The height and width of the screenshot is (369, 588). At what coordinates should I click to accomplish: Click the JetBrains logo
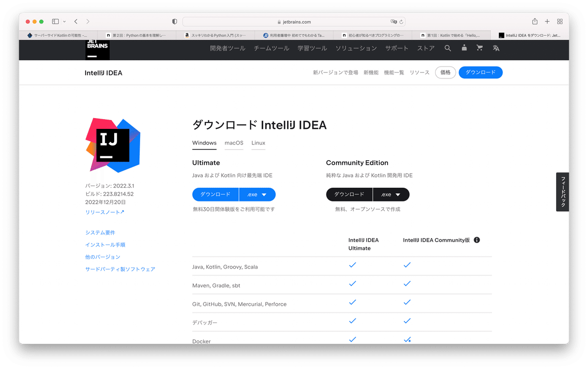click(98, 49)
